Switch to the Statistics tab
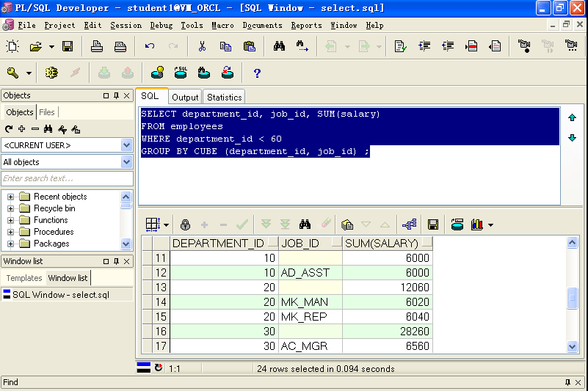Image resolution: width=588 pixels, height=391 pixels. (224, 97)
